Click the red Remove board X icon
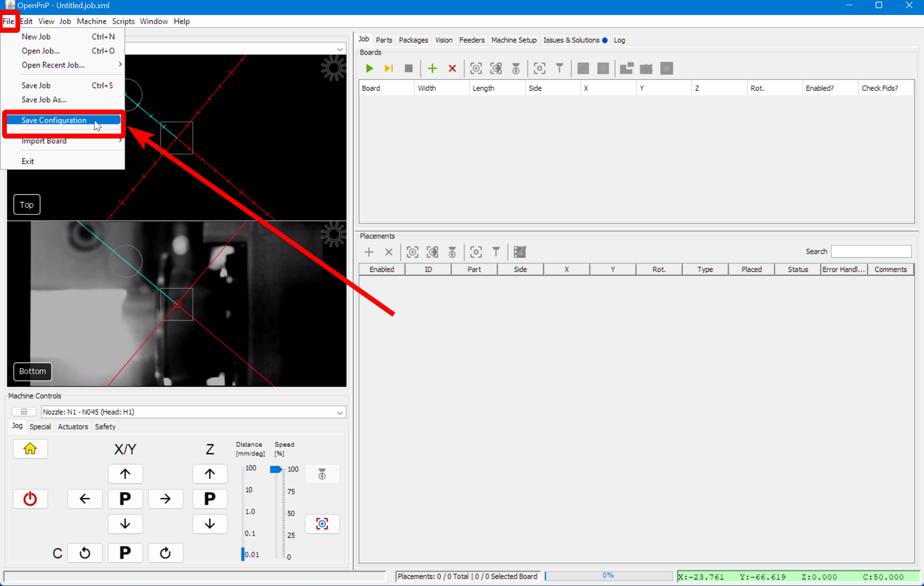Viewport: 924px width, 586px height. 452,68
